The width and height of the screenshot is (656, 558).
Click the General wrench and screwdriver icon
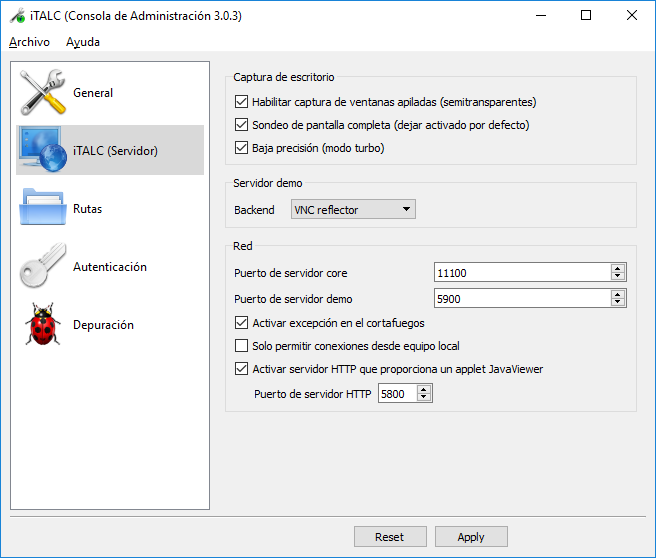point(43,93)
